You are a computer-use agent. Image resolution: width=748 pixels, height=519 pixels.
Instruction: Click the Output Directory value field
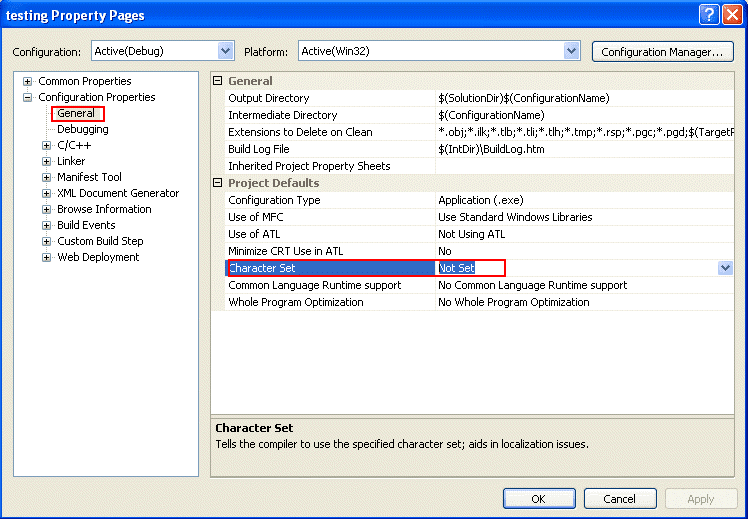point(584,98)
